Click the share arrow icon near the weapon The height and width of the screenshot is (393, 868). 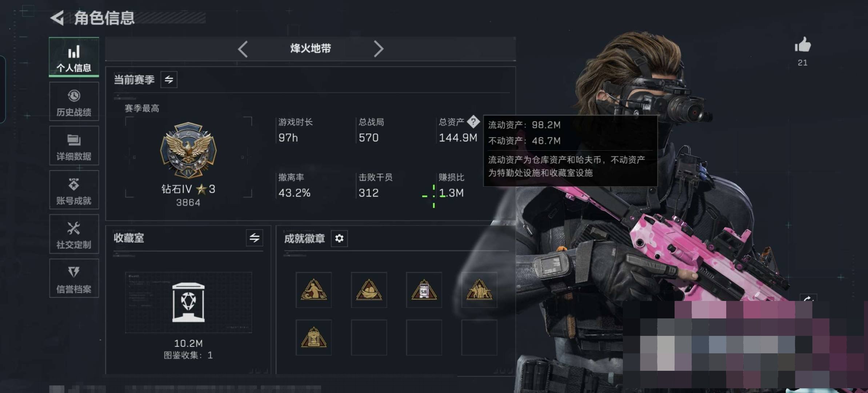point(808,298)
